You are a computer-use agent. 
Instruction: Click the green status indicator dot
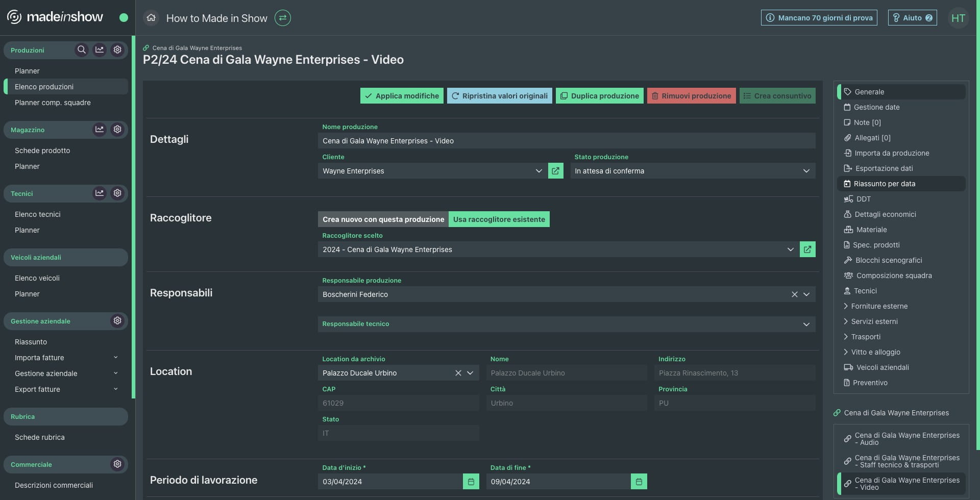point(124,18)
